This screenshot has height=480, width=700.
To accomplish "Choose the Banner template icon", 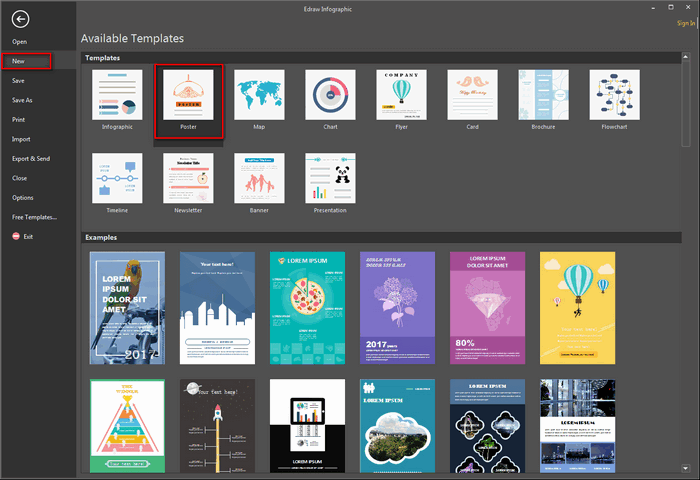I will 259,178.
